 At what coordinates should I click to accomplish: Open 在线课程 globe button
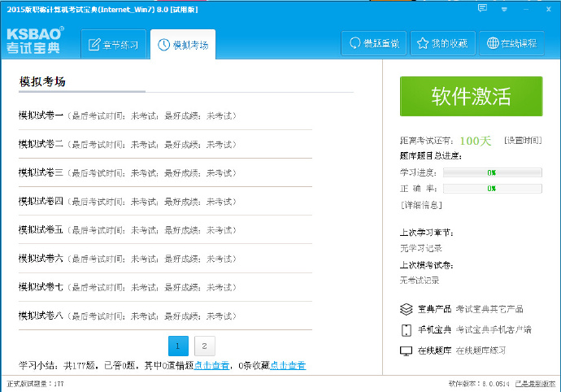[x=511, y=43]
